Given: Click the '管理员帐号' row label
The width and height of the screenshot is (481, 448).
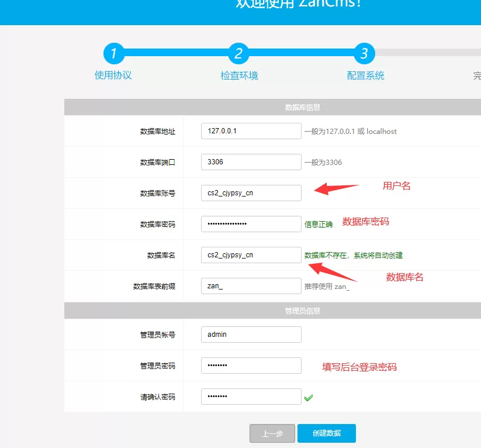Looking at the screenshot, I should [x=158, y=335].
